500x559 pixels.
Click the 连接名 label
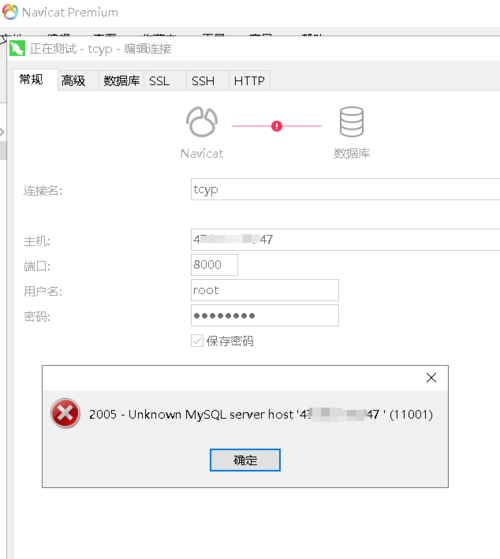pos(43,191)
